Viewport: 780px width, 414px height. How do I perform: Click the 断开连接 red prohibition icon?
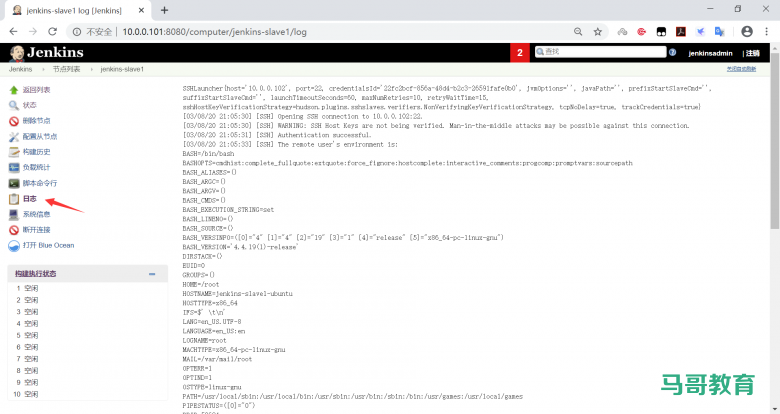click(x=14, y=230)
